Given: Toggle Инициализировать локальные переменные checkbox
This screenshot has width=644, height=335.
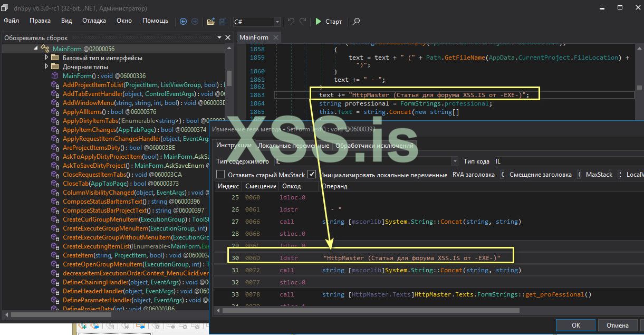Looking at the screenshot, I should tap(312, 175).
